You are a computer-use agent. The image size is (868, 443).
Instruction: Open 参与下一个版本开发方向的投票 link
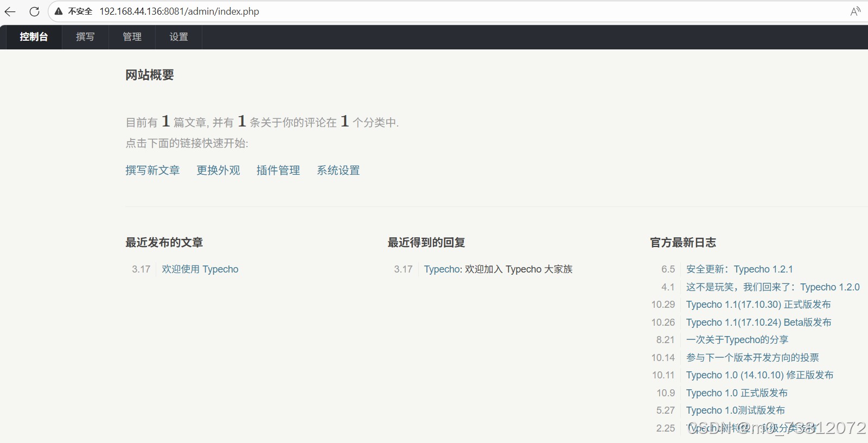point(752,358)
